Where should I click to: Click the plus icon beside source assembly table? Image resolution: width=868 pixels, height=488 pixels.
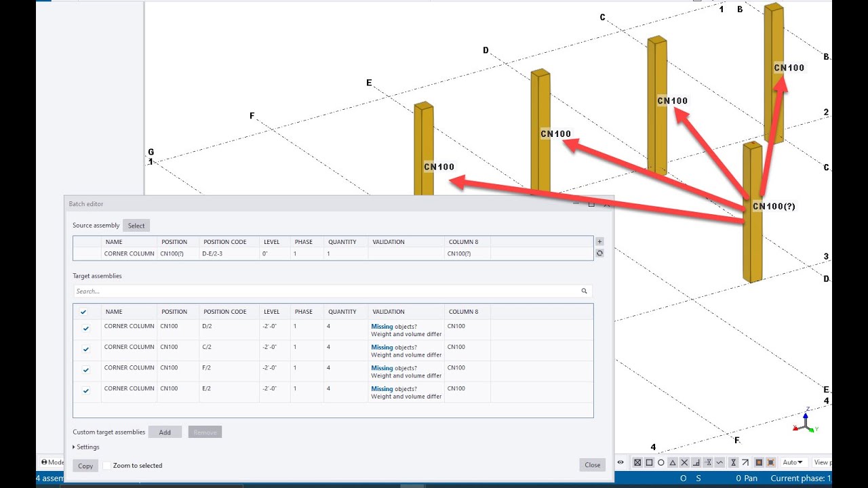(599, 241)
